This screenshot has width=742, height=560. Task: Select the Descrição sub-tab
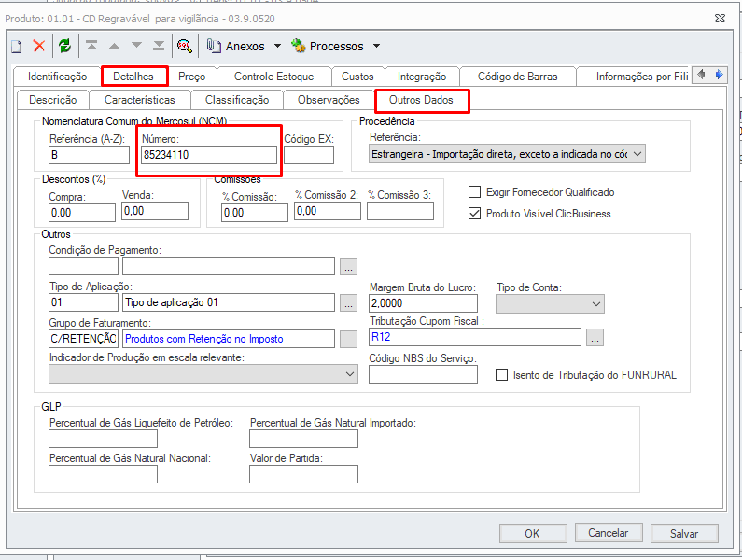pyautogui.click(x=53, y=100)
